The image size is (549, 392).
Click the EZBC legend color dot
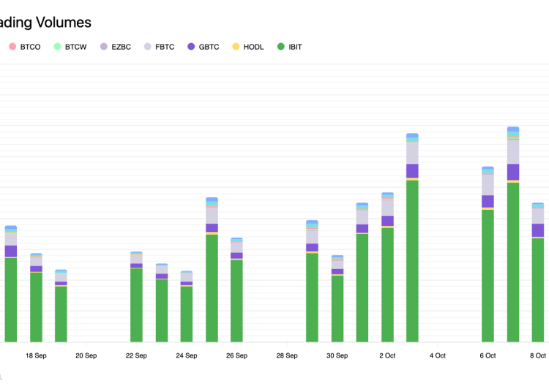click(x=103, y=47)
